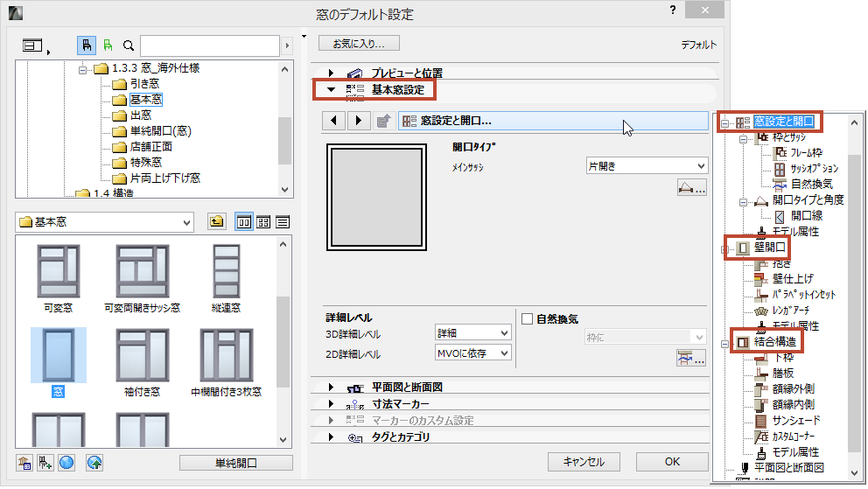Collapse the 基本窓設定 panel
This screenshot has width=868, height=489.
331,89
